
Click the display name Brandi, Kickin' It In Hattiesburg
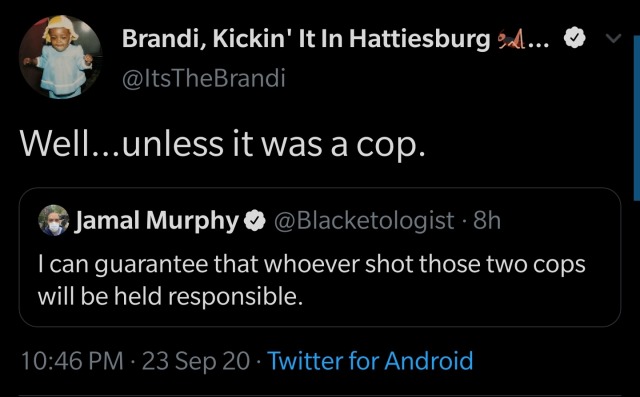pos(306,39)
